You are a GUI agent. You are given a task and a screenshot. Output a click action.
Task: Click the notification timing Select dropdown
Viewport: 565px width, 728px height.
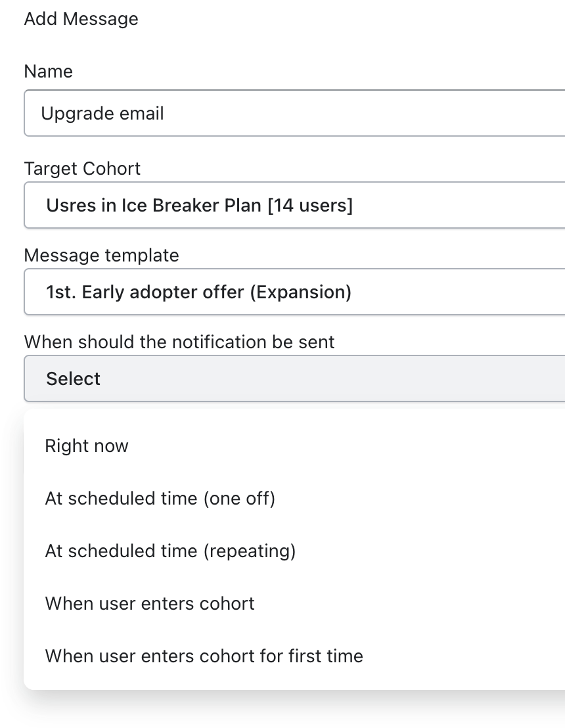click(294, 378)
